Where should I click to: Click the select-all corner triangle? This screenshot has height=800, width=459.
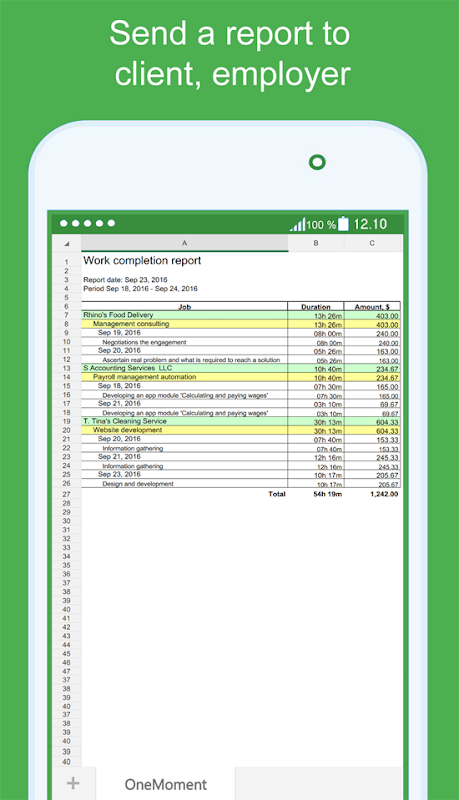pyautogui.click(x=66, y=243)
